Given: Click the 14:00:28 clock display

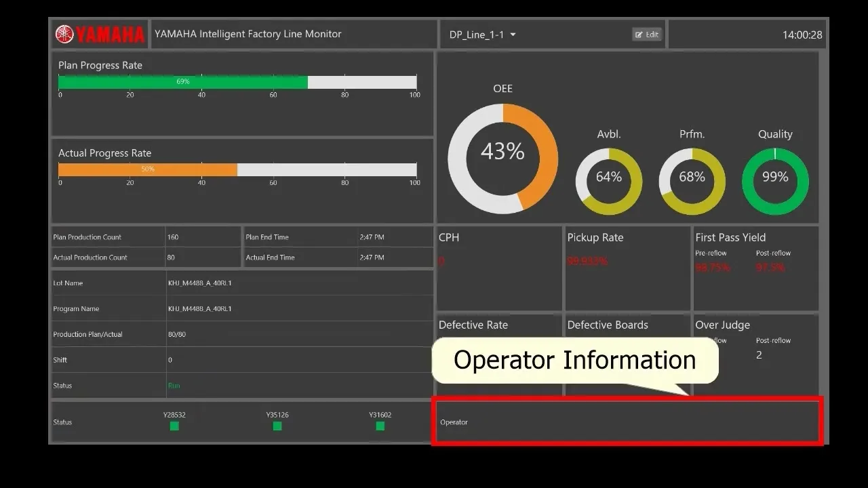Looking at the screenshot, I should 802,35.
